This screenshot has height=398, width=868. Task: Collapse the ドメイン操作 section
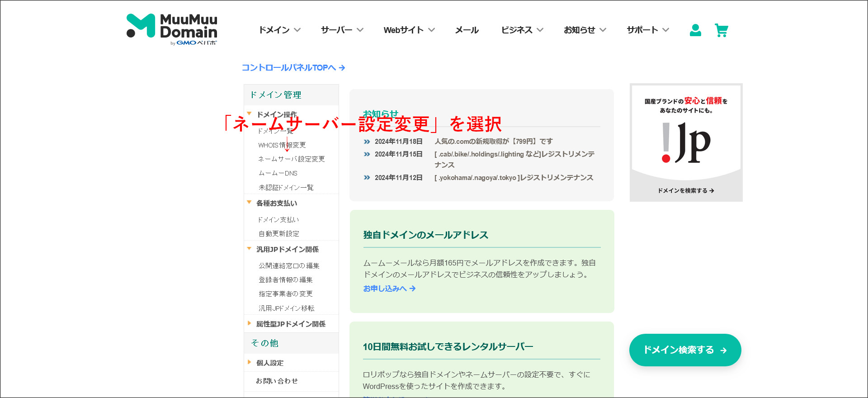pyautogui.click(x=277, y=114)
